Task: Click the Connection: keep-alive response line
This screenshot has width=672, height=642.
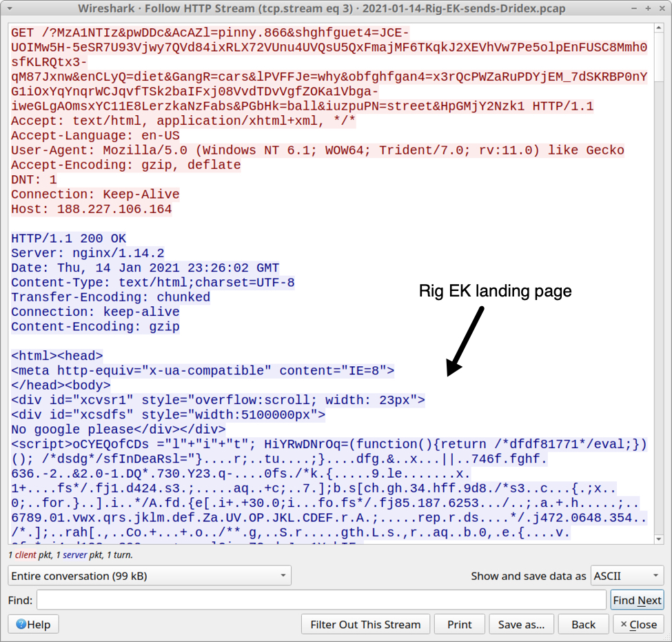Action: (95, 312)
